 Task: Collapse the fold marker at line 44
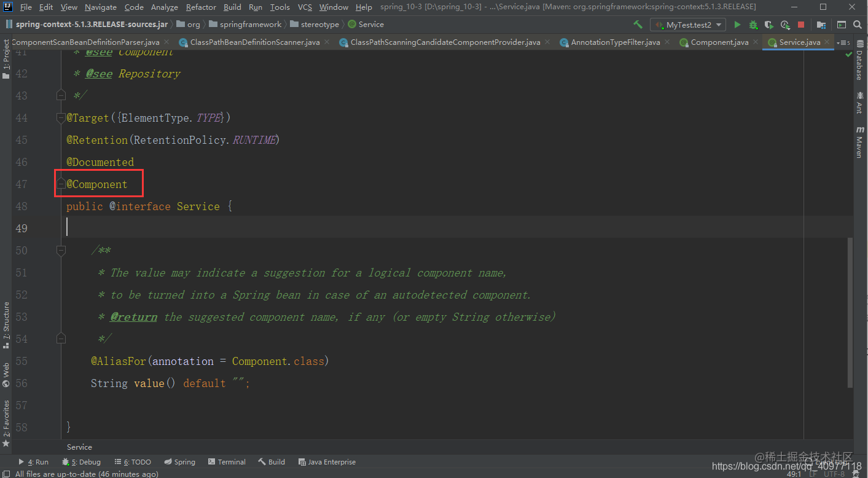61,117
